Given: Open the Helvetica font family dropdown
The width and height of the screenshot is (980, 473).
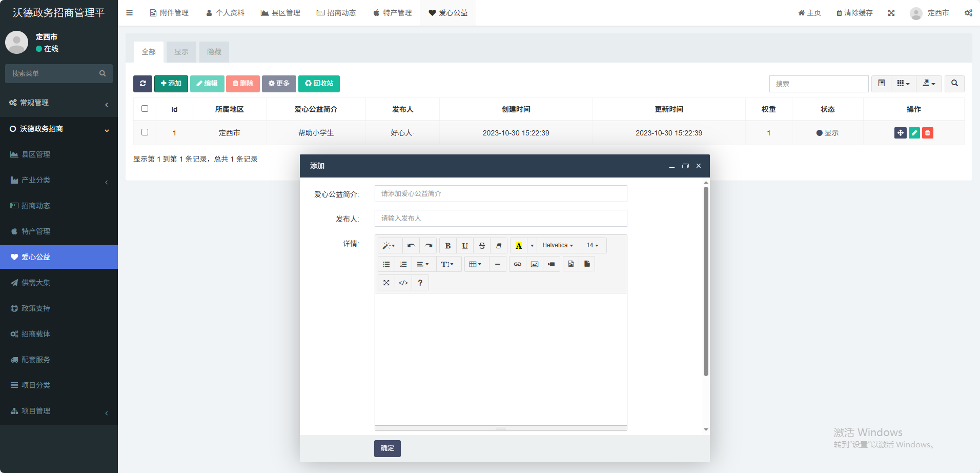Looking at the screenshot, I should 558,246.
